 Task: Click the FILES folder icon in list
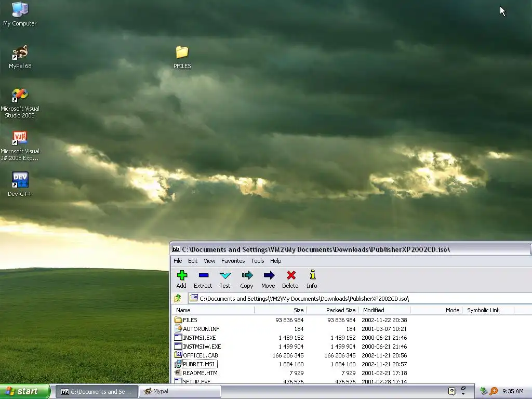click(178, 320)
